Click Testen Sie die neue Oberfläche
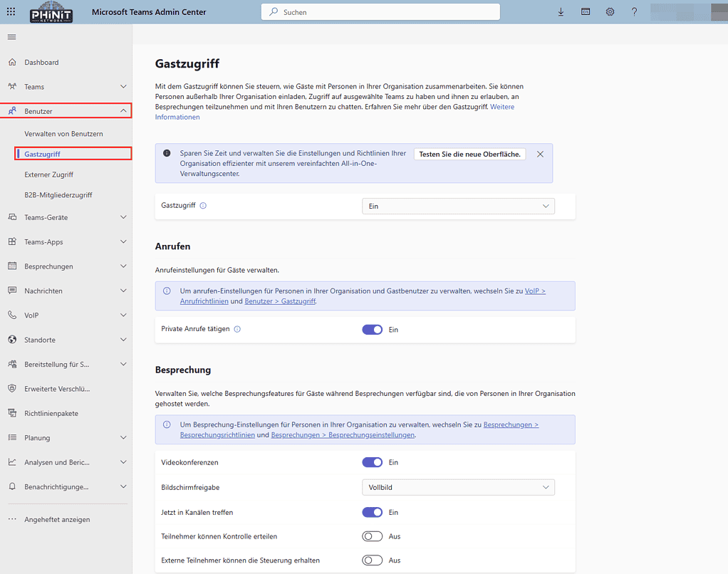 [469, 153]
